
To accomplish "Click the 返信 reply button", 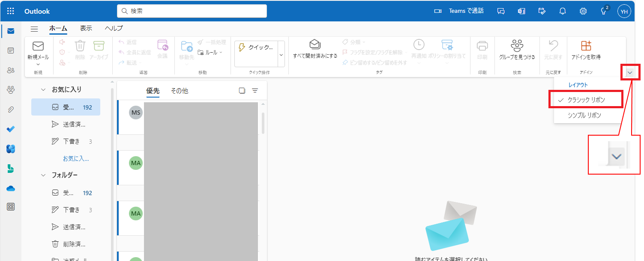I will click(127, 42).
